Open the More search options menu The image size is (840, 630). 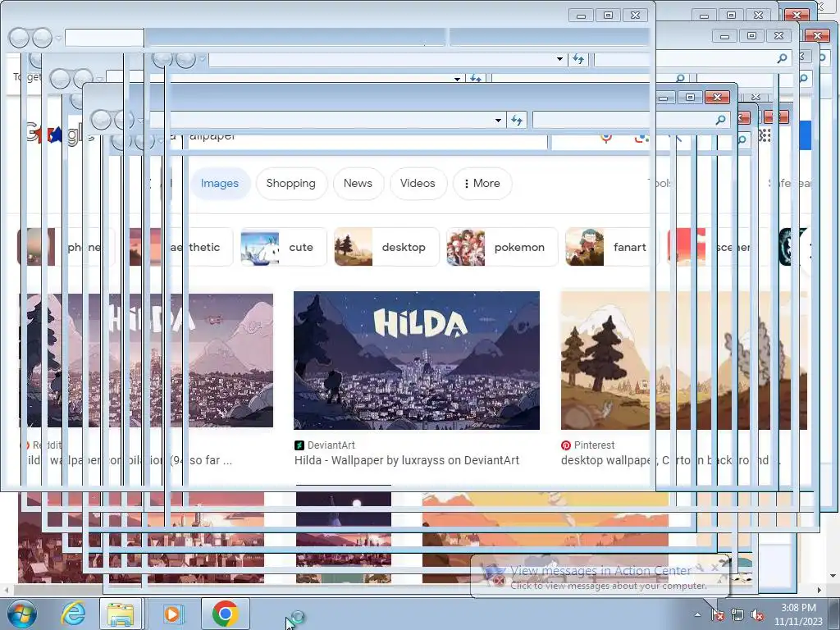coord(482,183)
